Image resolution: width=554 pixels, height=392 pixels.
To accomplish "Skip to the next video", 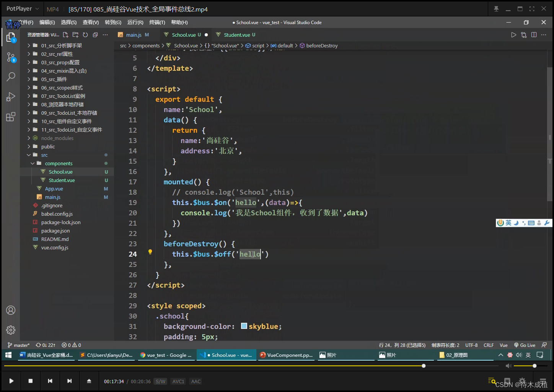I will pos(69,381).
